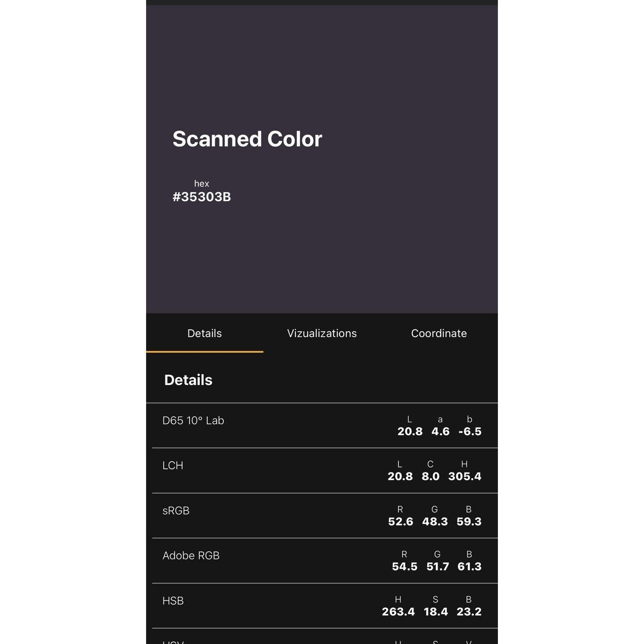
Task: Select the sRGB blue value 59.3
Action: 469,521
